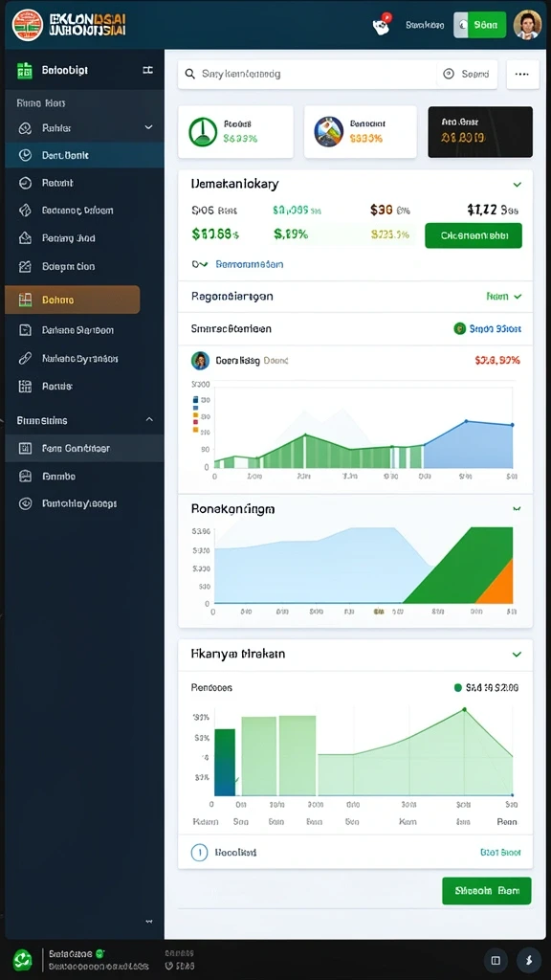The height and width of the screenshot is (980, 551).
Task: Click the circular orange logo in top-left header
Action: point(28,25)
